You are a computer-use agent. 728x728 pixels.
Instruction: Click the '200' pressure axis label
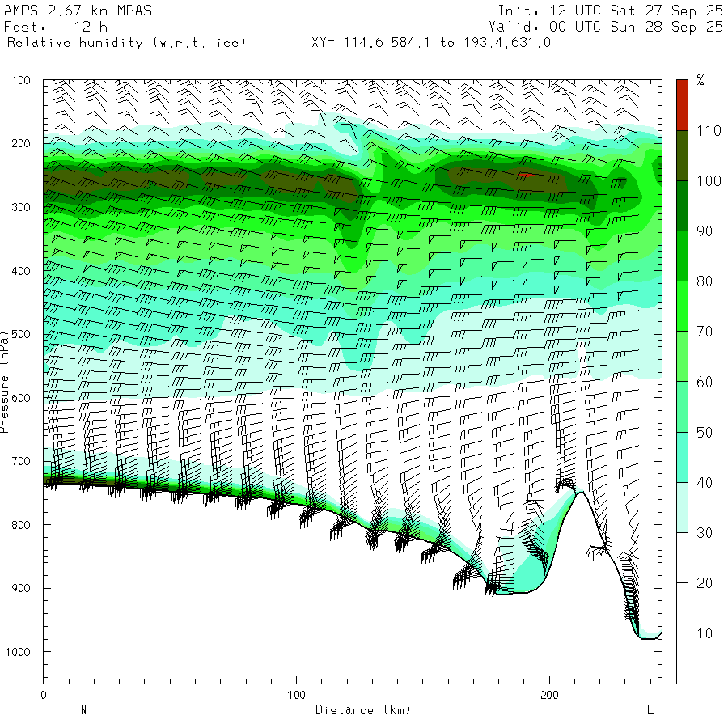point(21,143)
